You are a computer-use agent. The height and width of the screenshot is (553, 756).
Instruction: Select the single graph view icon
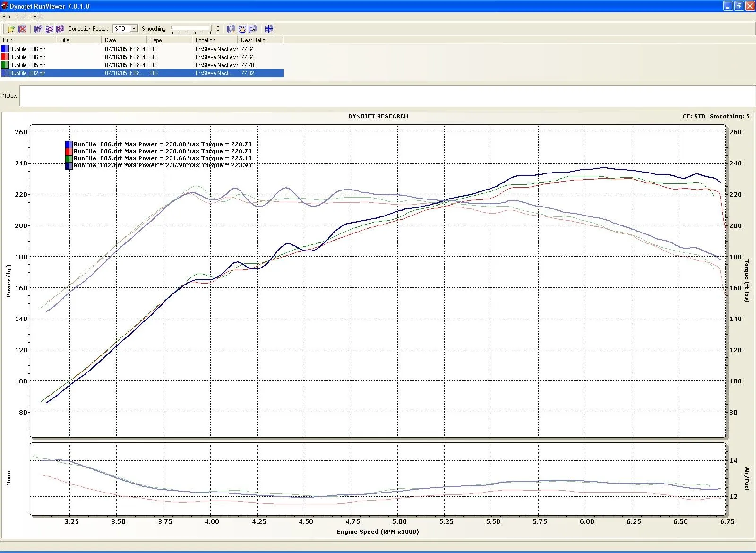click(38, 28)
